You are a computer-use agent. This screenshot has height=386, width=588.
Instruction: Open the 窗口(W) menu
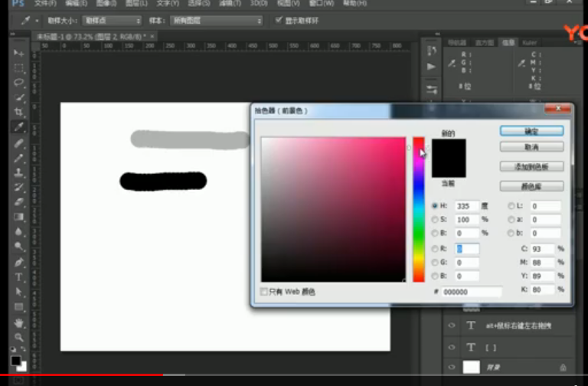[x=322, y=3]
